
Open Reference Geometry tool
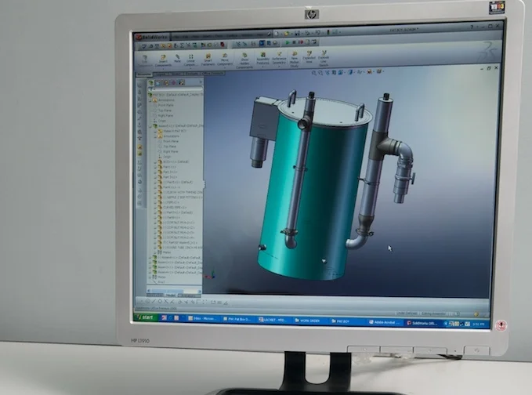coord(279,59)
